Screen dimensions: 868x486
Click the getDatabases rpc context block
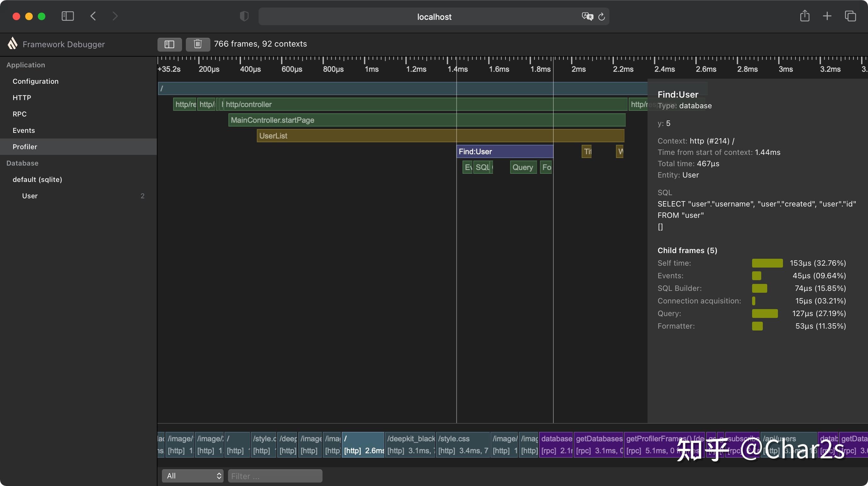598,444
